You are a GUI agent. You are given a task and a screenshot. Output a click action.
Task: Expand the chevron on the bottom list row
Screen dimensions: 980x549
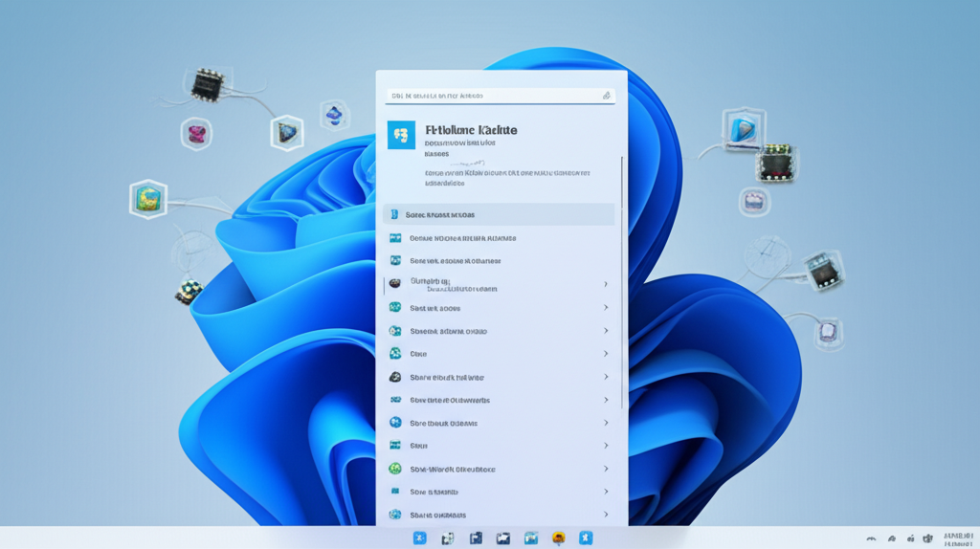point(606,515)
